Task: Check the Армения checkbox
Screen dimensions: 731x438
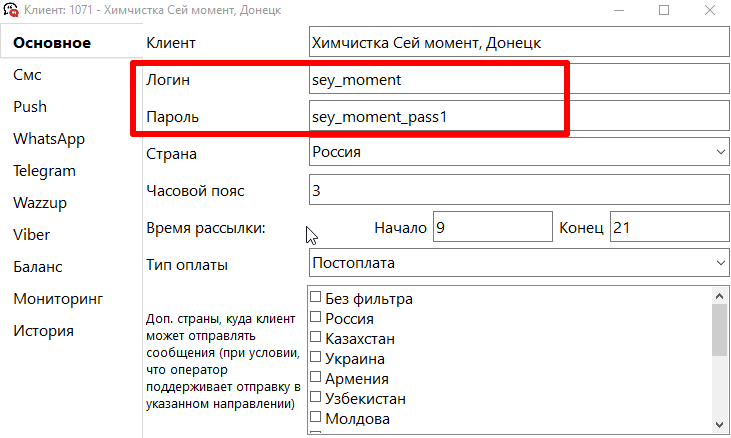Action: (316, 376)
